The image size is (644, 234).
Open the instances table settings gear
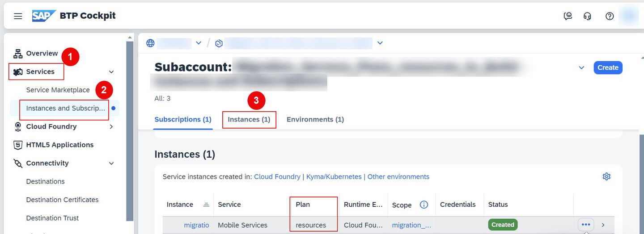click(x=606, y=176)
